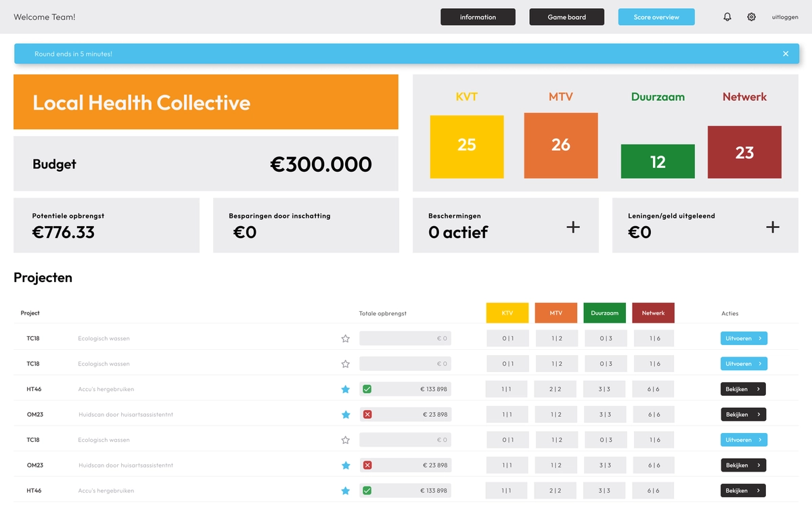Dismiss the 'Round ends in 5 minutes' banner
The height and width of the screenshot is (523, 812).
click(x=786, y=53)
